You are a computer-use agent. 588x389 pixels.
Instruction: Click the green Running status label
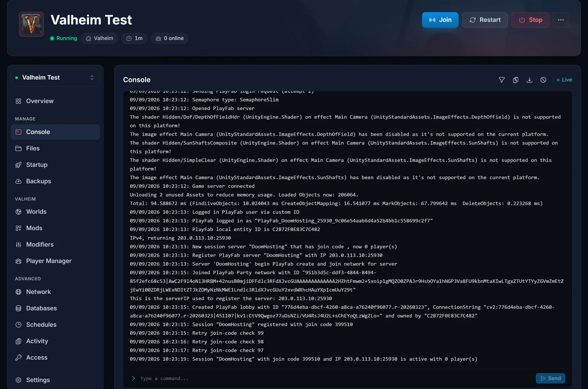click(x=64, y=38)
